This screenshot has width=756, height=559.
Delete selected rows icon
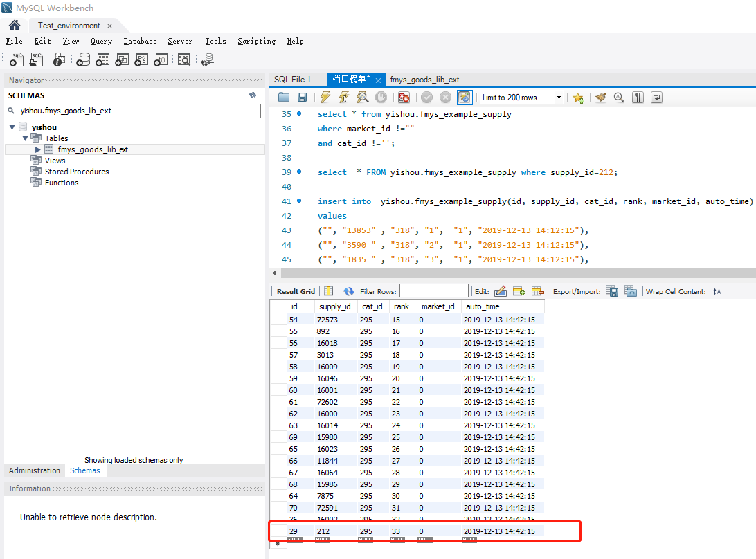538,291
